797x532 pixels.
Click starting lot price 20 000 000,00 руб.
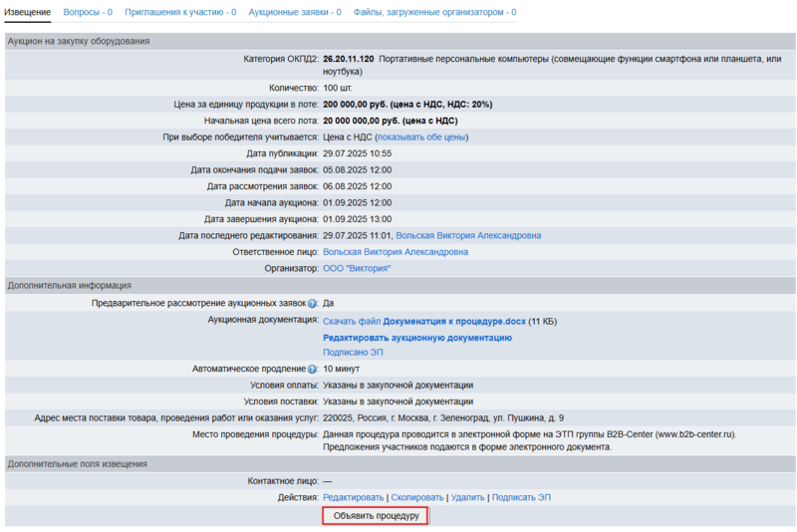click(x=391, y=121)
